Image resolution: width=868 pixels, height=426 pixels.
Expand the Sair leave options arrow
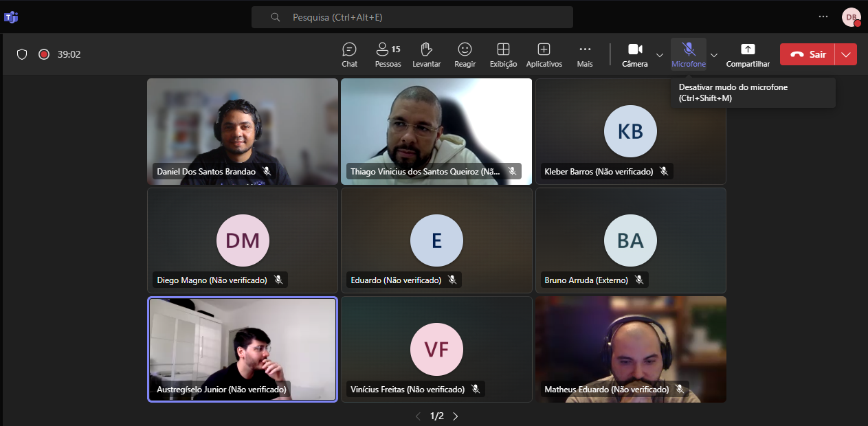846,54
